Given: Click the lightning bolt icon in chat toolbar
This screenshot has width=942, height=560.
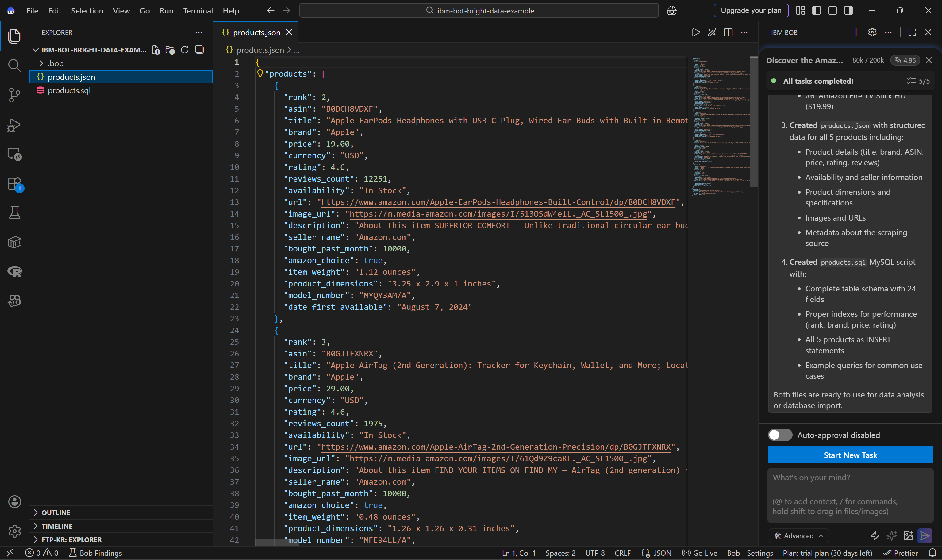Looking at the screenshot, I should tap(875, 535).
